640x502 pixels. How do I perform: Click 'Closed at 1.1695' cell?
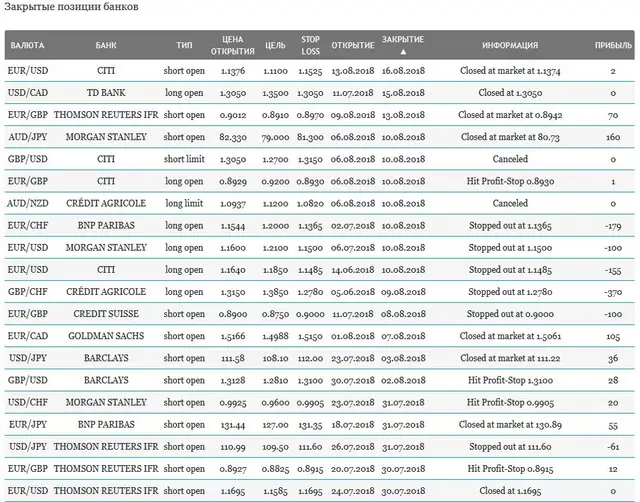pyautogui.click(x=510, y=491)
